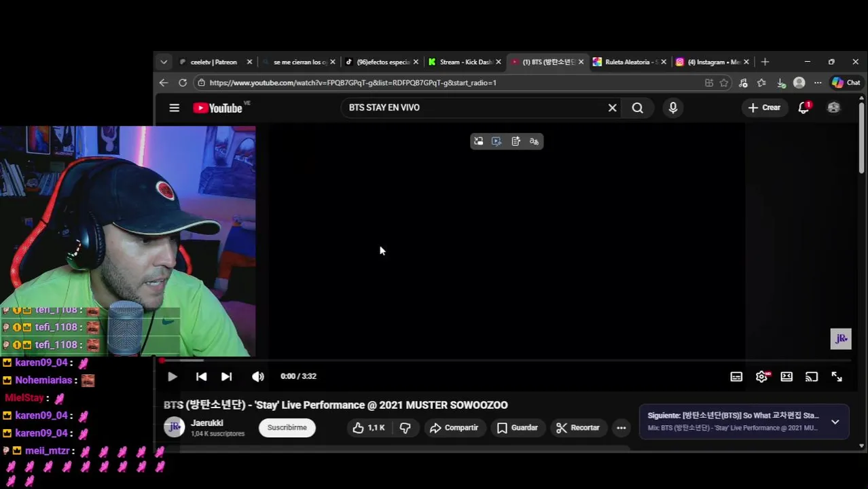Click picture-in-picture overlay icon on video
Image resolution: width=868 pixels, height=489 pixels.
pos(478,141)
